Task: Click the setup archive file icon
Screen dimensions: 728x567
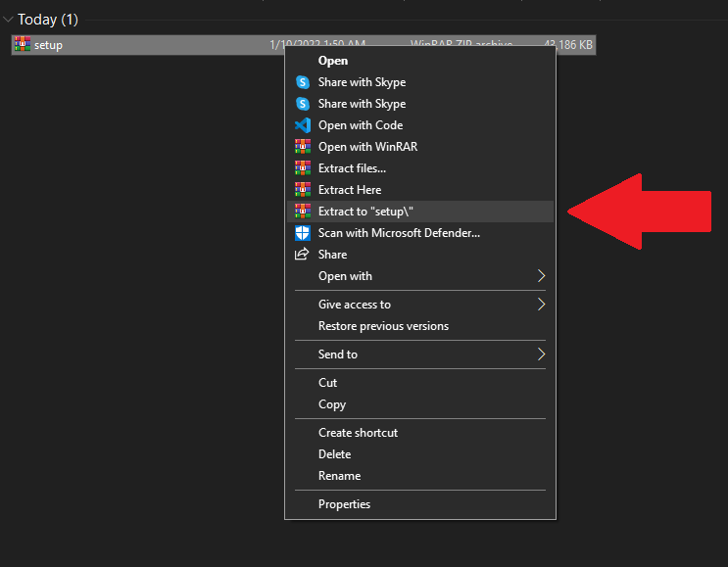Action: [23, 44]
